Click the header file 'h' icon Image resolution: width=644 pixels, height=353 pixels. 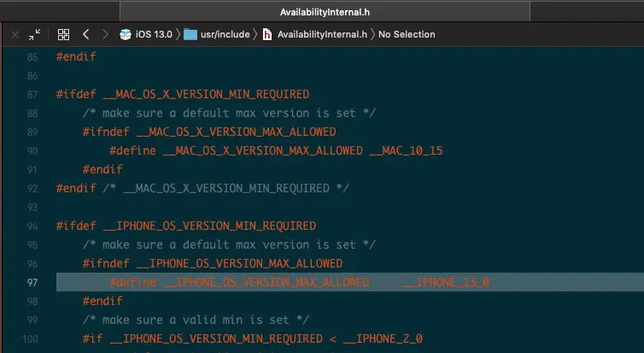pos(267,34)
